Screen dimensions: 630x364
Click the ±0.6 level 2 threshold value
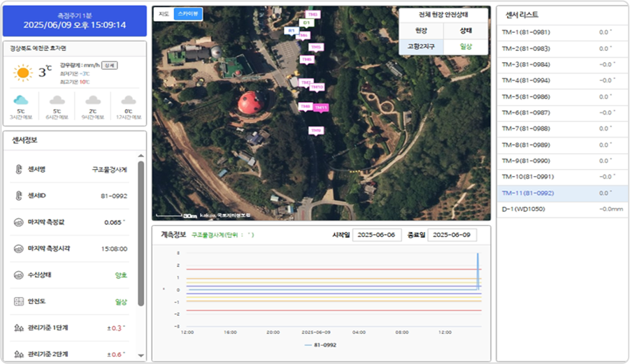tap(115, 354)
